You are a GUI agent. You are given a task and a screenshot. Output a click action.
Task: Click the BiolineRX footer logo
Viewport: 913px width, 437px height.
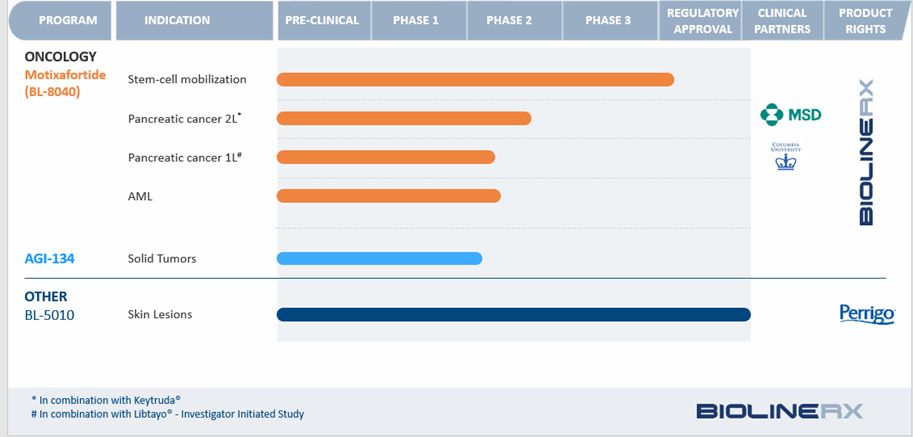[779, 410]
